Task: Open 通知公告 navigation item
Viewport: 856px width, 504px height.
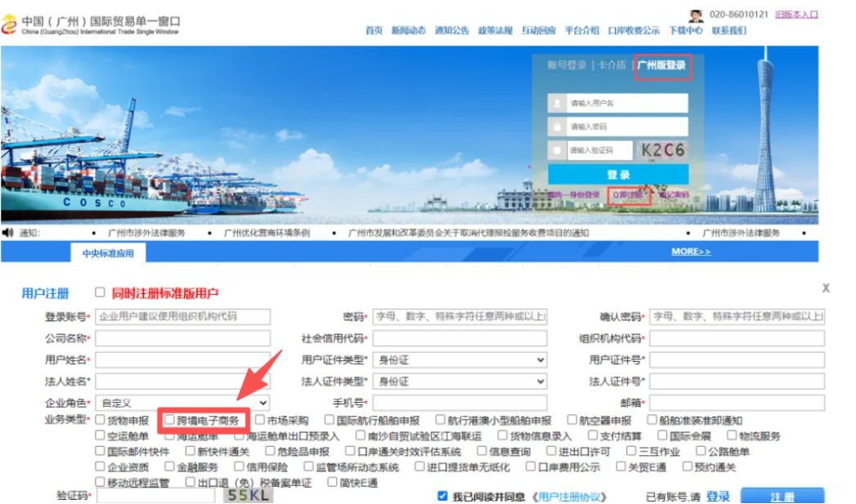Action: tap(451, 30)
